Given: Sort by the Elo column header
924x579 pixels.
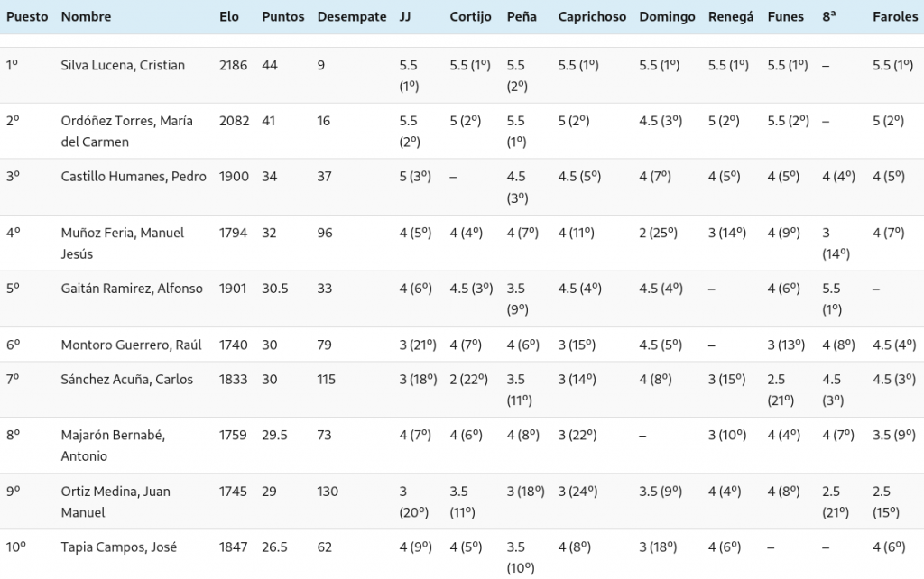Looking at the screenshot, I should (229, 17).
